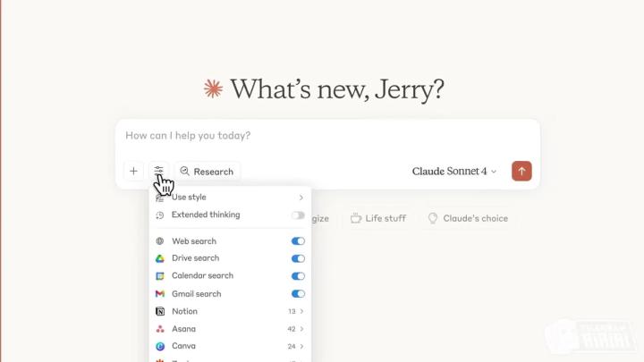Disable the Drive search toggle
This screenshot has width=644, height=362.
point(298,258)
